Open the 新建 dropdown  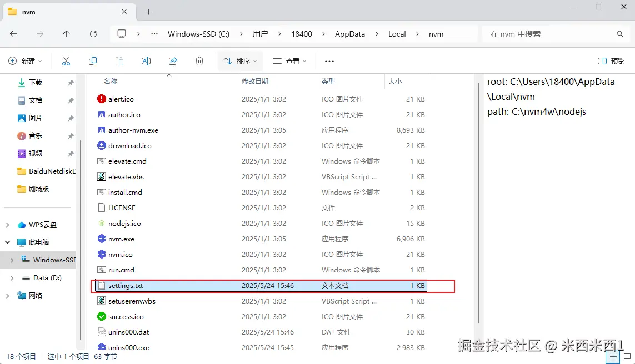tap(25, 61)
